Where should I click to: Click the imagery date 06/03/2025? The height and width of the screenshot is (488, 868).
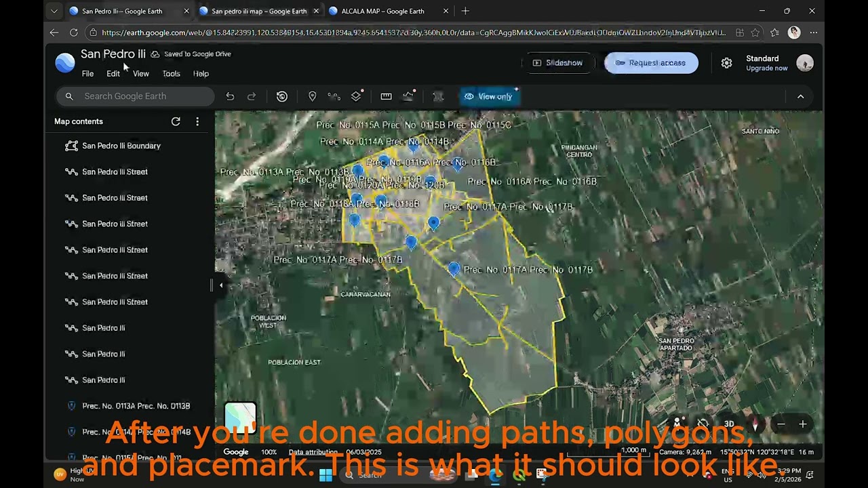tap(363, 452)
